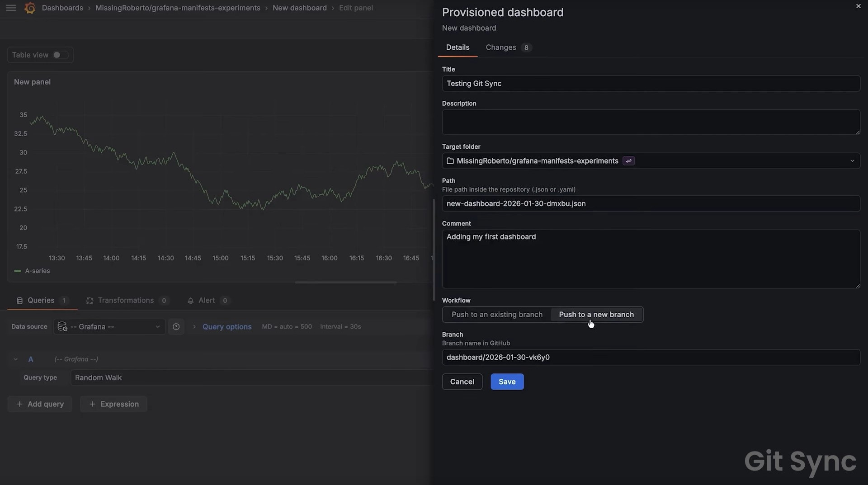The width and height of the screenshot is (868, 485).
Task: Toggle the Table view switch
Action: tap(60, 55)
